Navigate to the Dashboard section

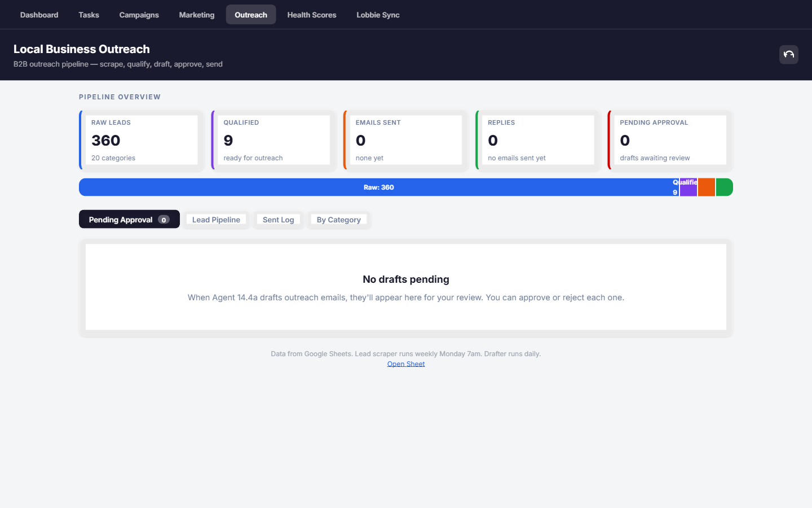pyautogui.click(x=39, y=15)
